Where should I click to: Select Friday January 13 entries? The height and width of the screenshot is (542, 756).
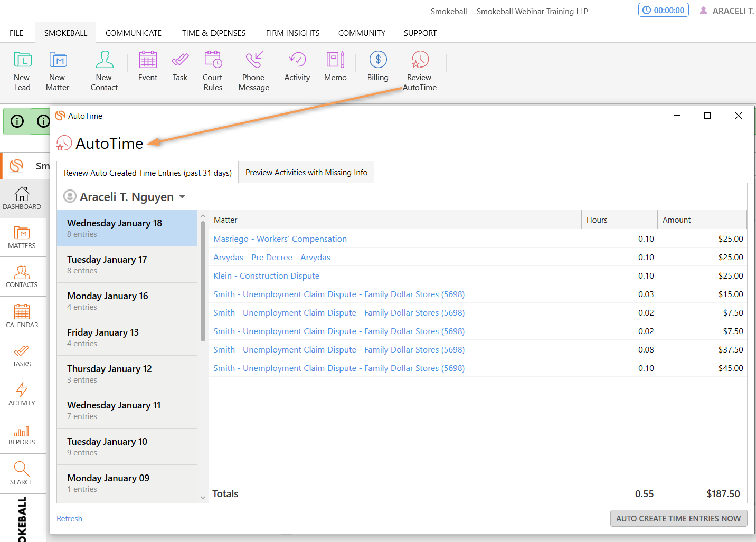coord(127,337)
